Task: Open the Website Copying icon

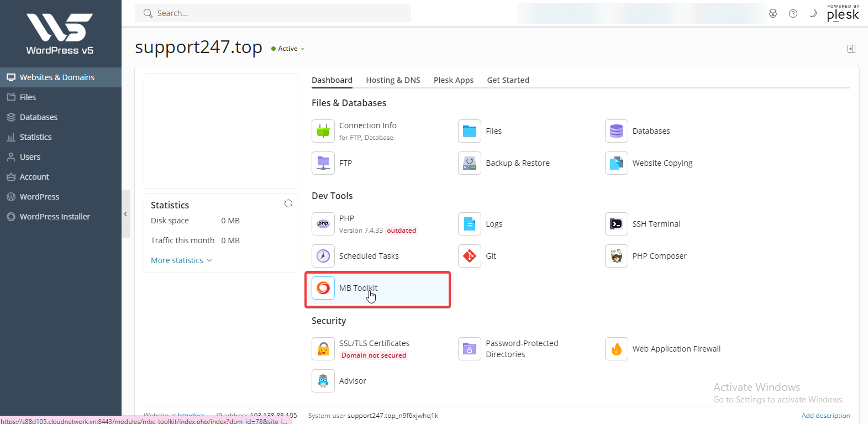Action: [x=617, y=163]
